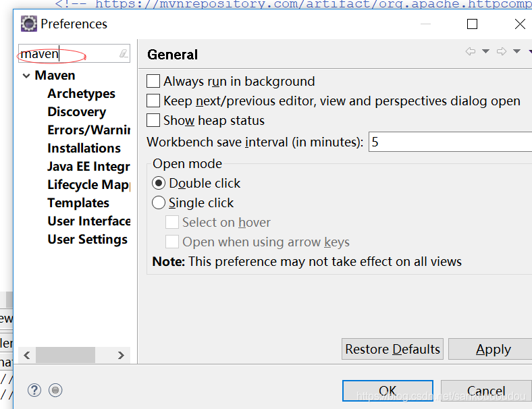This screenshot has height=409, width=532.
Task: Maximize the Preferences window
Action: (x=472, y=24)
